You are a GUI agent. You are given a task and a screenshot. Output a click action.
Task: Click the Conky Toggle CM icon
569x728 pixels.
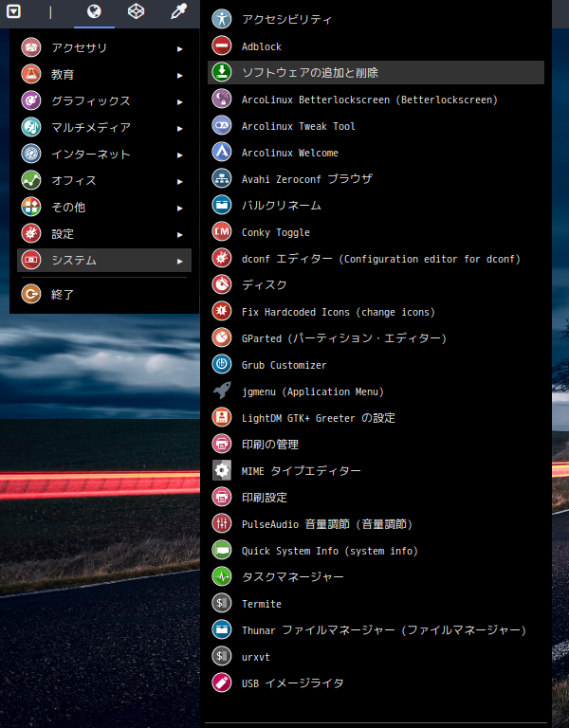tap(222, 231)
